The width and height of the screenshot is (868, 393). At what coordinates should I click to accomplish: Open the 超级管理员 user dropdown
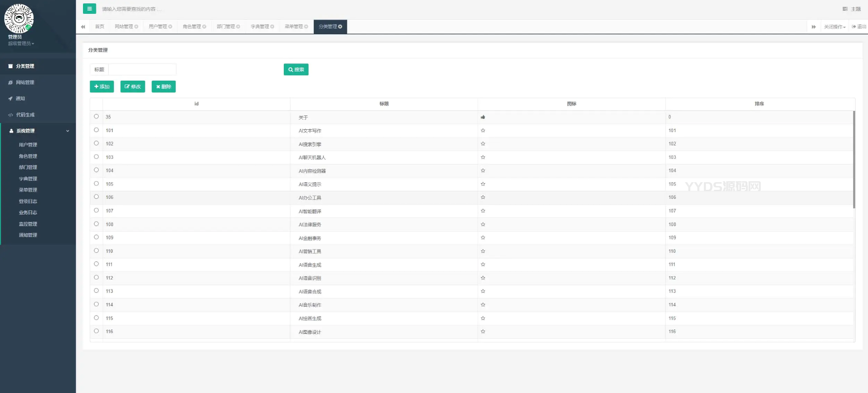click(x=21, y=43)
